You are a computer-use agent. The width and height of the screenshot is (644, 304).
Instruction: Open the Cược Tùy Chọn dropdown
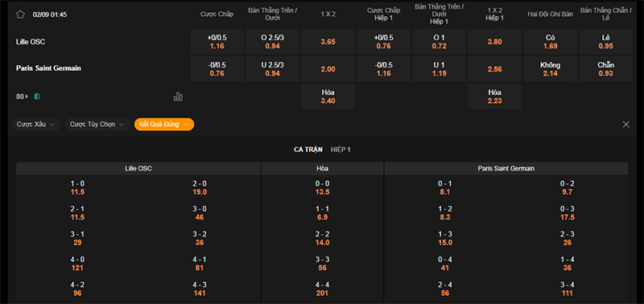click(x=97, y=125)
